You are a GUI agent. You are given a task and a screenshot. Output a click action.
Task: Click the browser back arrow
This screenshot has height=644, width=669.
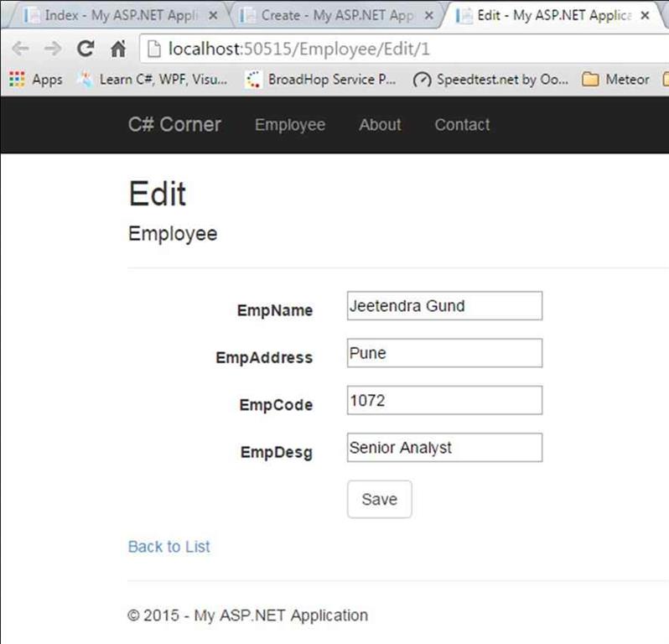pos(20,49)
